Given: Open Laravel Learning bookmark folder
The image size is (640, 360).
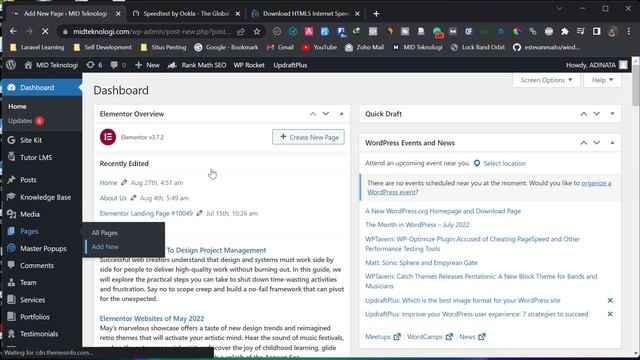Looking at the screenshot, I should (37, 47).
